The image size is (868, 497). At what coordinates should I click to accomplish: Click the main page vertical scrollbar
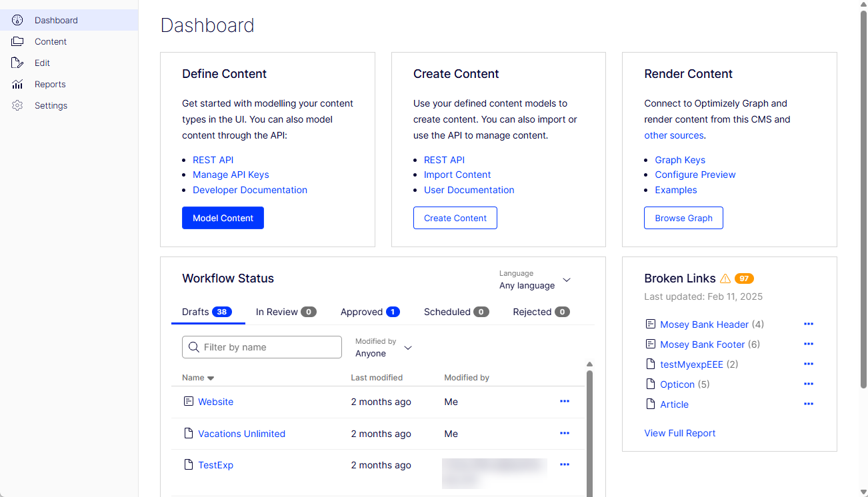[864, 200]
